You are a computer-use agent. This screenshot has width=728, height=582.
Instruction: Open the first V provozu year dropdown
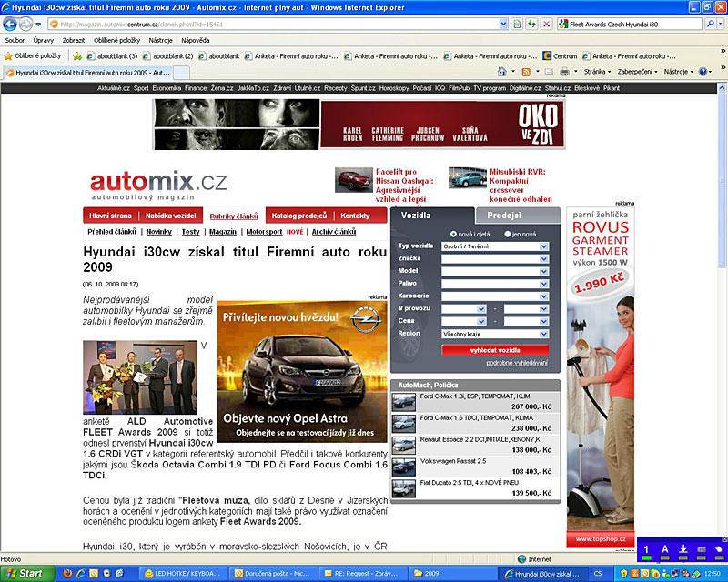coord(464,309)
